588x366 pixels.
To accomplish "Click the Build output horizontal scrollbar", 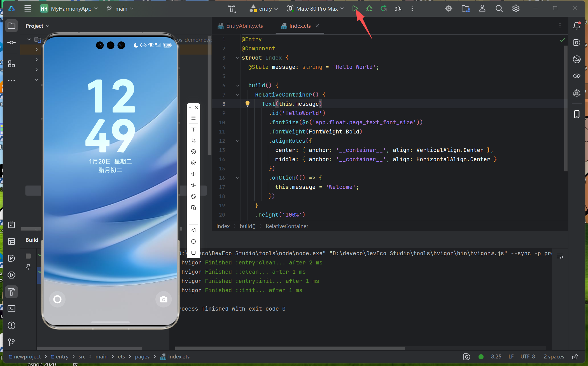I will (x=290, y=348).
